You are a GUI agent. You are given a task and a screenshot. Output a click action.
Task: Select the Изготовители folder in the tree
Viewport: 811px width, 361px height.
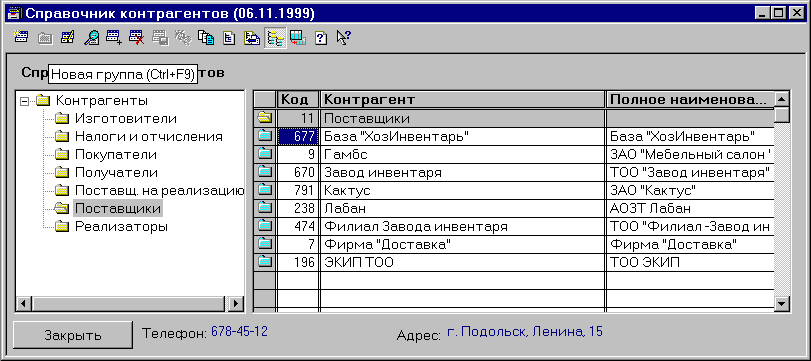126,118
